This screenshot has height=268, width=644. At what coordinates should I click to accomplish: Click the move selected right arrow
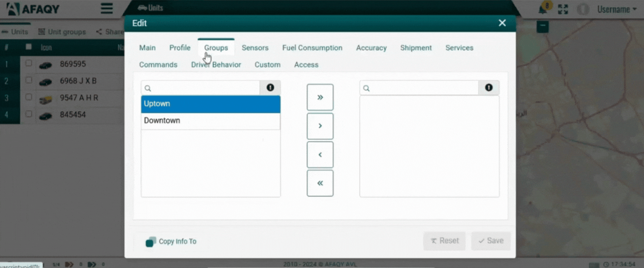320,126
